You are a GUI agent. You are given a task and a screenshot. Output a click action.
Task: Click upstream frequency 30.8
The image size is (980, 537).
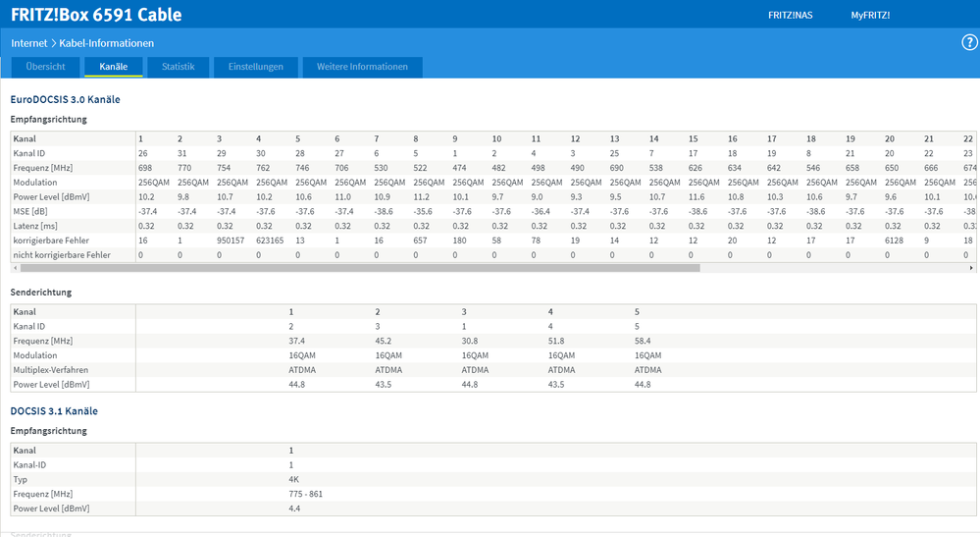tap(469, 341)
